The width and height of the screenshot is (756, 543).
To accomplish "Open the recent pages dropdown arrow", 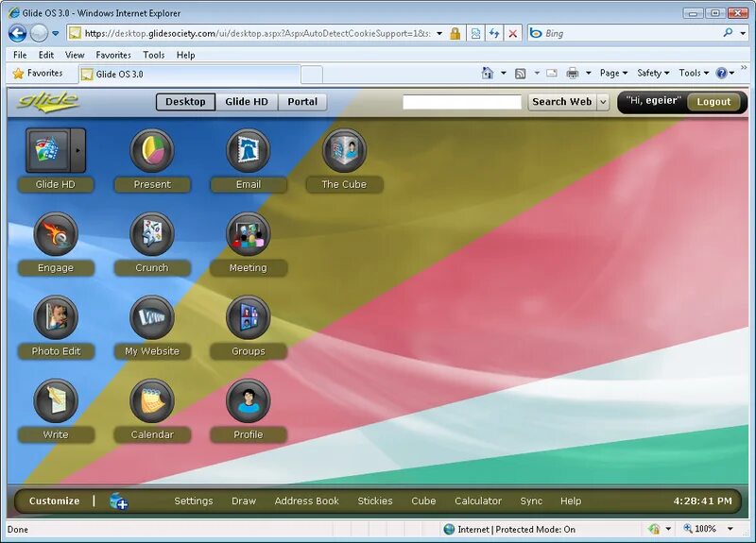I will 56,33.
